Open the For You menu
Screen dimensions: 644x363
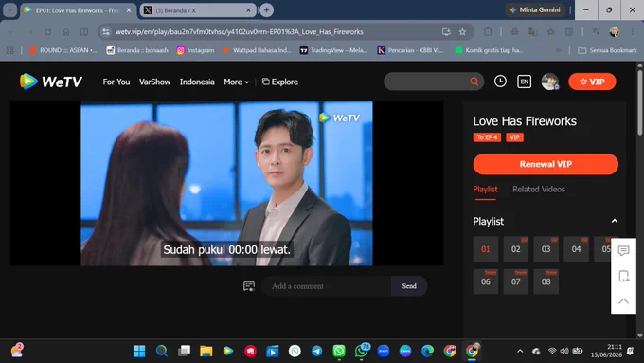point(116,82)
